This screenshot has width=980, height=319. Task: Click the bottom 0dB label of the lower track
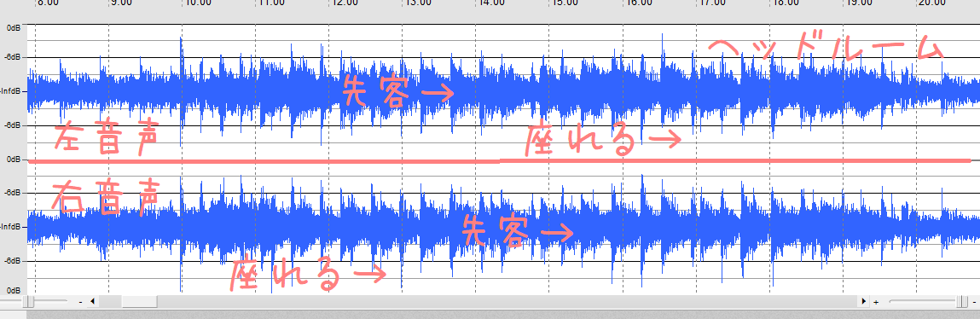click(x=13, y=291)
